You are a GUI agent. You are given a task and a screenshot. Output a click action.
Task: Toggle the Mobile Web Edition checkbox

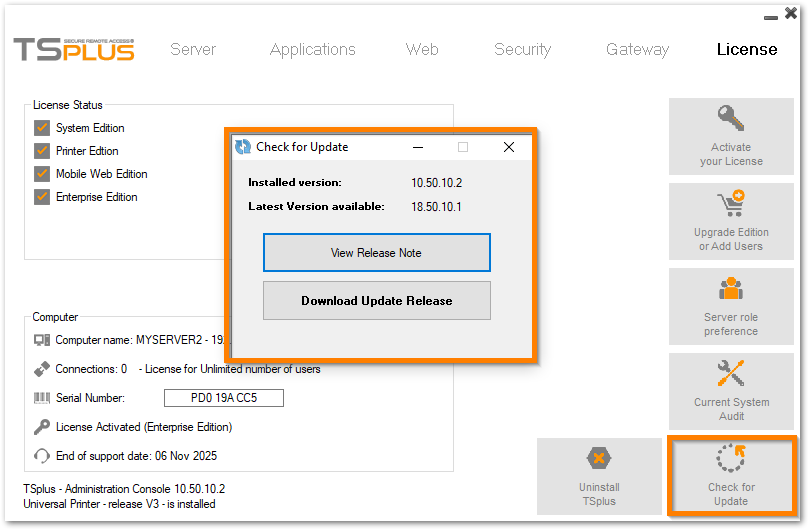[42, 174]
